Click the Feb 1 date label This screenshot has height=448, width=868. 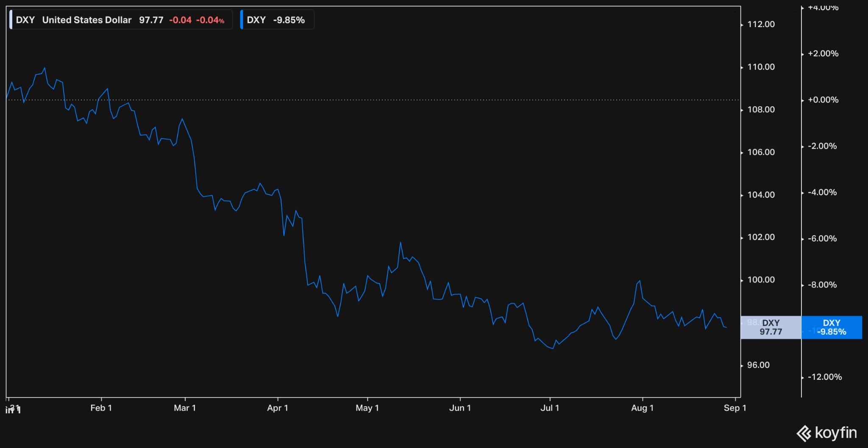[101, 408]
